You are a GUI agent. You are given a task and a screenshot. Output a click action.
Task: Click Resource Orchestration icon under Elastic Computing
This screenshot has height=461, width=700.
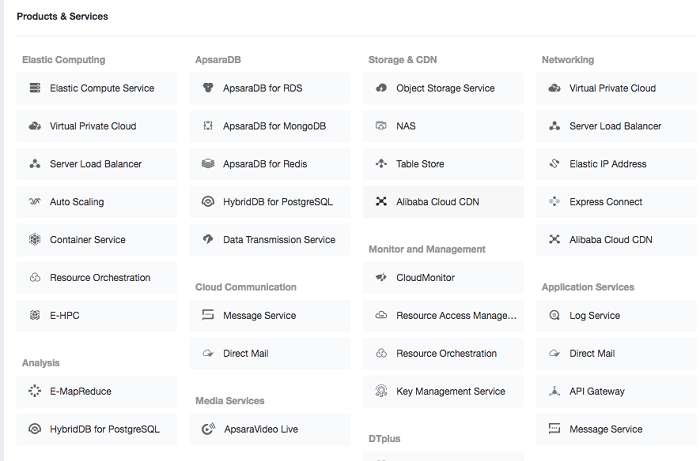(35, 278)
